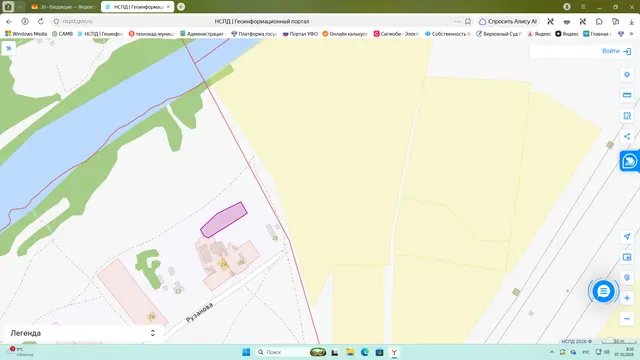The height and width of the screenshot is (360, 640).
Task: Click the nspd.gov.ru address field
Action: click(x=78, y=21)
